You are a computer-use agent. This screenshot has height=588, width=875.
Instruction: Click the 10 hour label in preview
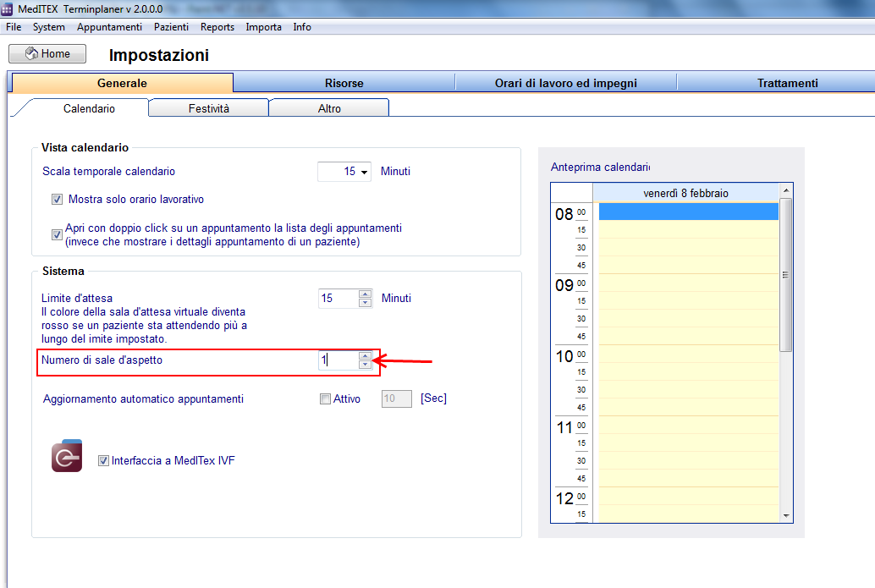pos(564,356)
